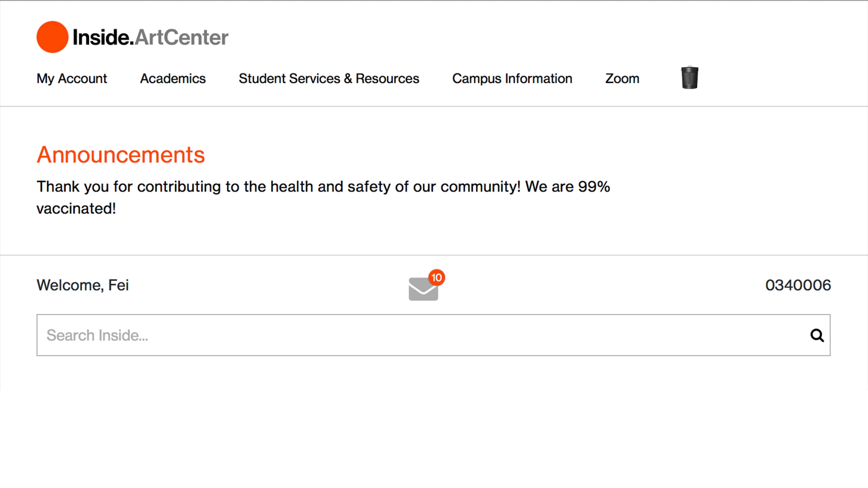Open the My Account menu

click(x=71, y=78)
